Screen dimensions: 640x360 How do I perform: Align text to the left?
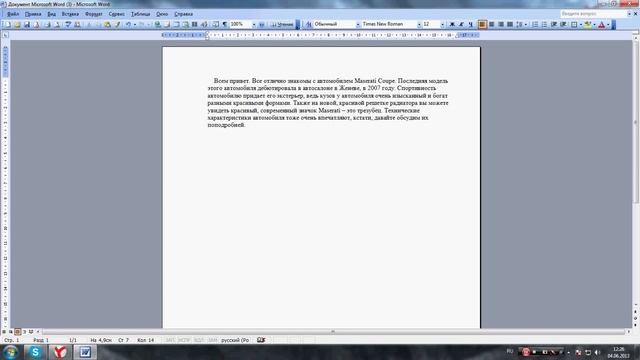[x=482, y=24]
